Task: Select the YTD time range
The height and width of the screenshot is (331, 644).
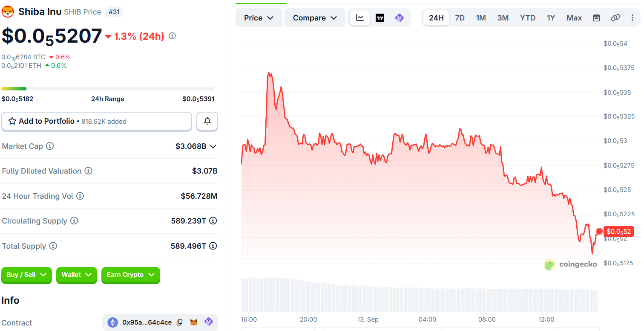Action: 528,18
